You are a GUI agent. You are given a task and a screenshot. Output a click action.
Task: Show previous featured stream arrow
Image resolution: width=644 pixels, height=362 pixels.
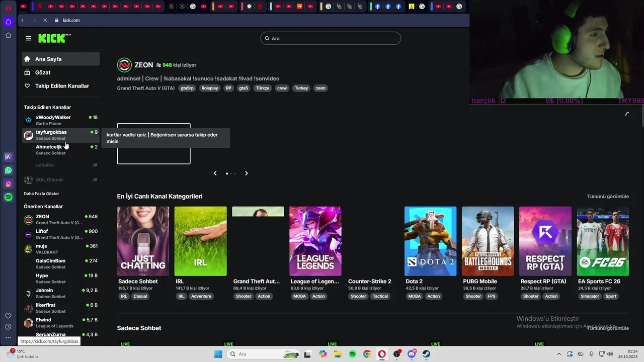pyautogui.click(x=215, y=173)
